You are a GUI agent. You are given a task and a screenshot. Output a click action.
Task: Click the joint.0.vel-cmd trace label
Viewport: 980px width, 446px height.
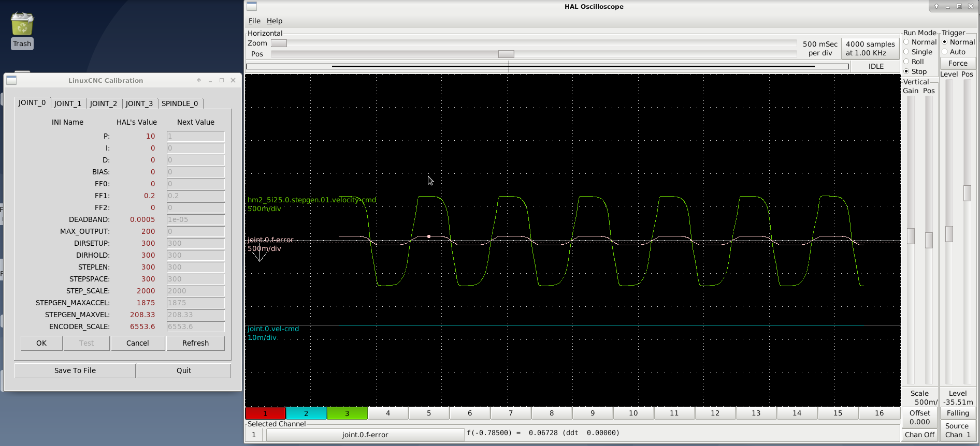(273, 329)
